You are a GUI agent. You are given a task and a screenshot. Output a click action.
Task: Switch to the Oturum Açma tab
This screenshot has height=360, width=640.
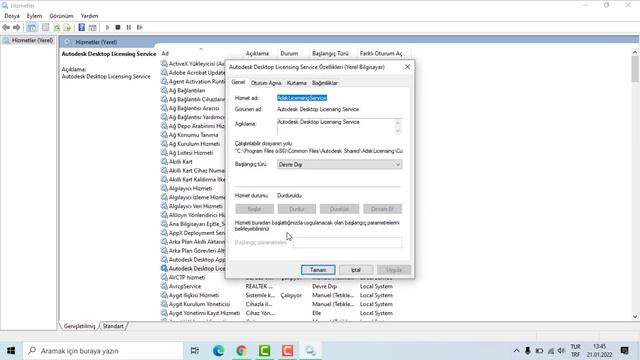[x=266, y=83]
